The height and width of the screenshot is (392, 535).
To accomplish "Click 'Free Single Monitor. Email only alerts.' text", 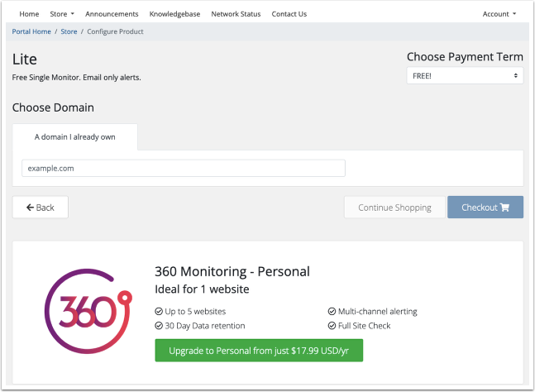I will tap(76, 78).
